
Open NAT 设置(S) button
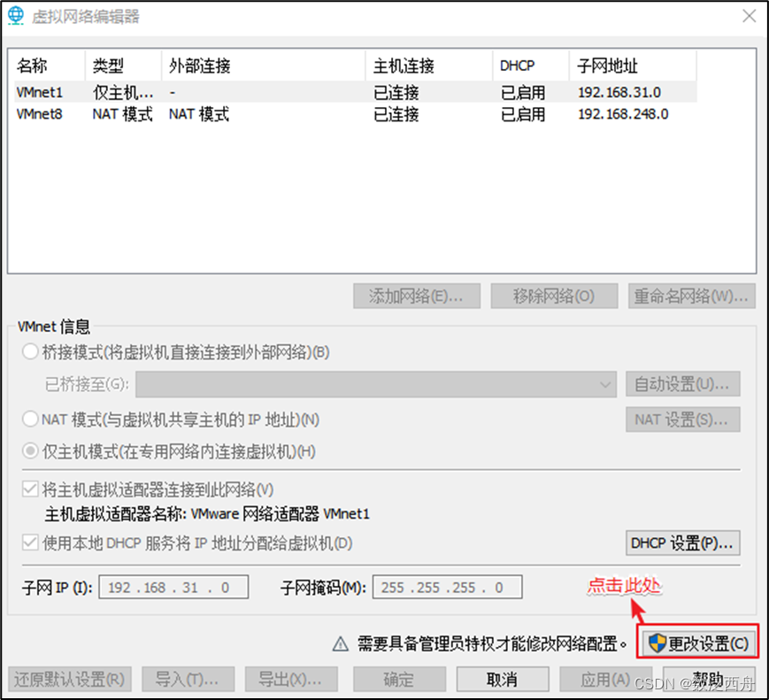tap(682, 419)
